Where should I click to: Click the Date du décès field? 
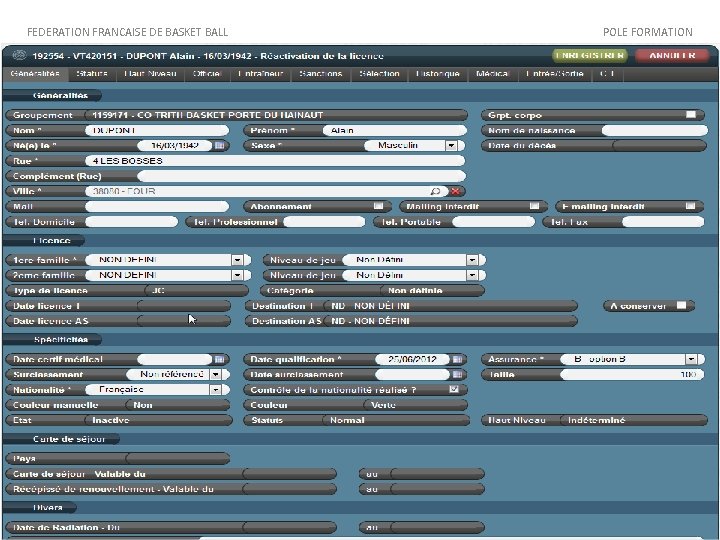point(659,146)
